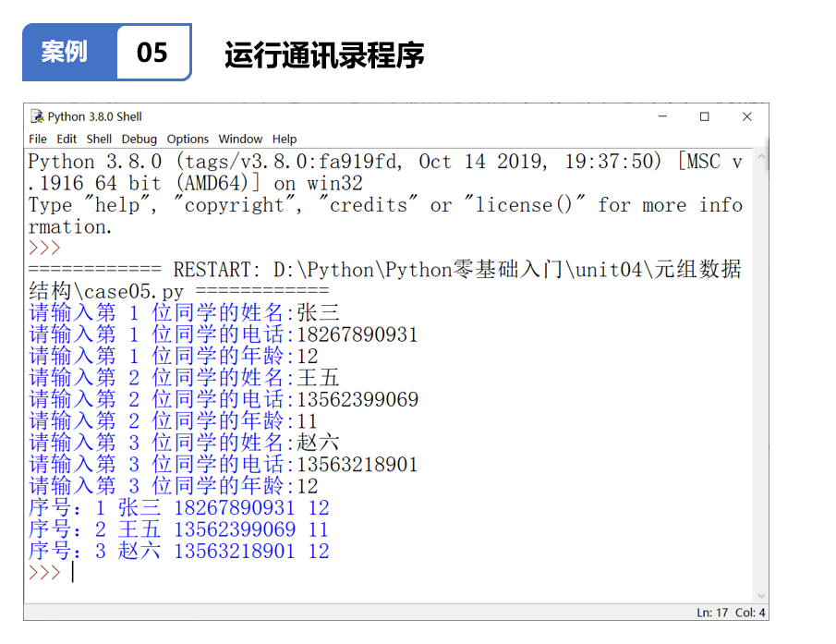Click the age prompt line for student 1
The image size is (836, 644).
(173, 356)
